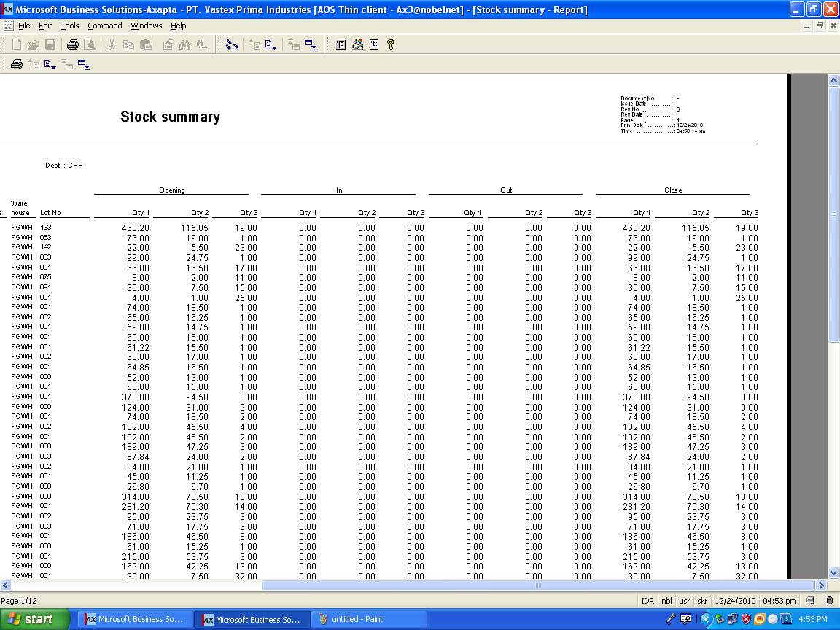
Task: Click the yellow question mark Help icon
Action: (x=391, y=45)
